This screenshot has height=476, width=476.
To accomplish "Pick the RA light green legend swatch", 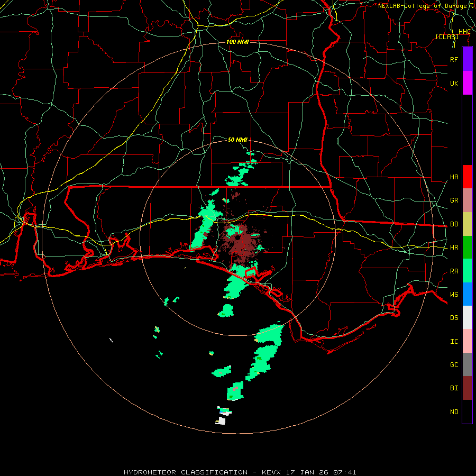I will tap(467, 271).
